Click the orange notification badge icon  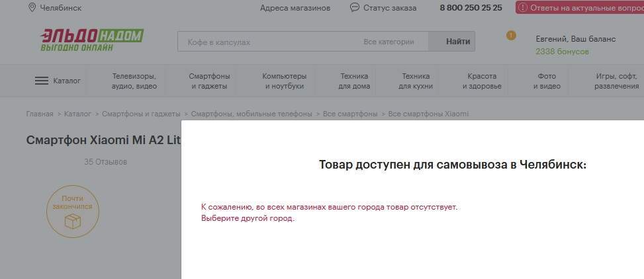pyautogui.click(x=511, y=36)
